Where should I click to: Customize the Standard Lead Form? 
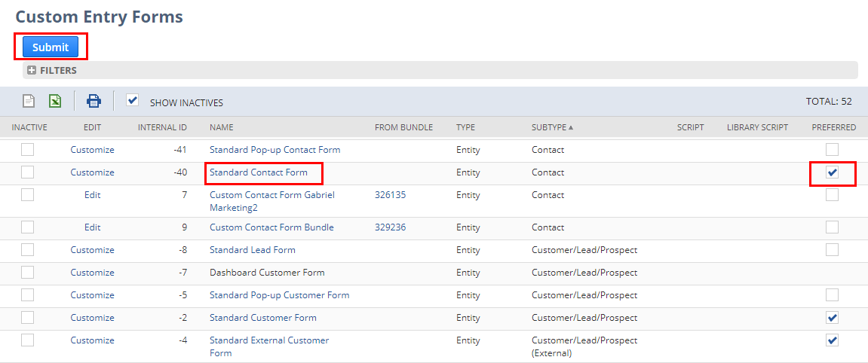coord(92,250)
